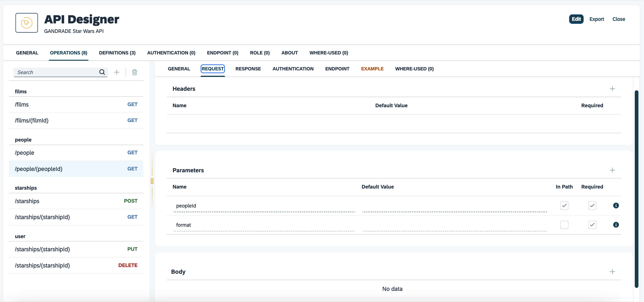Add a new header using the plus icon
The width and height of the screenshot is (644, 302).
click(x=612, y=89)
